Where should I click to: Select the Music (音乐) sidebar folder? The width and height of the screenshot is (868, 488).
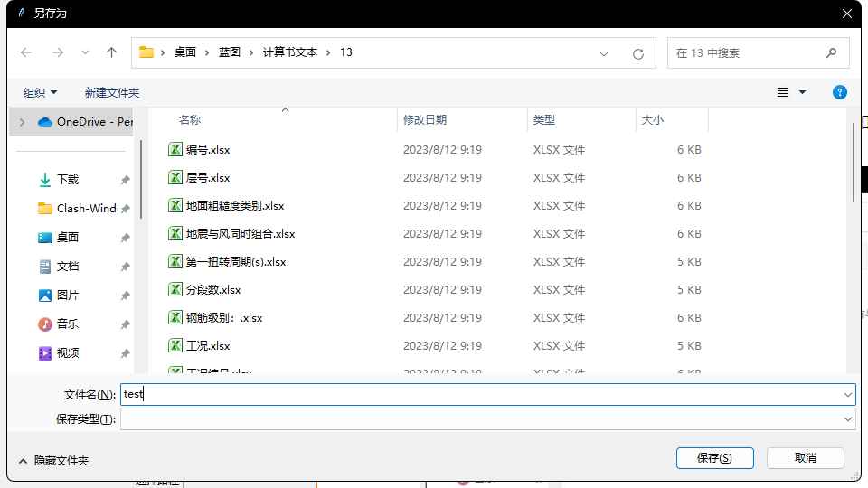(68, 324)
